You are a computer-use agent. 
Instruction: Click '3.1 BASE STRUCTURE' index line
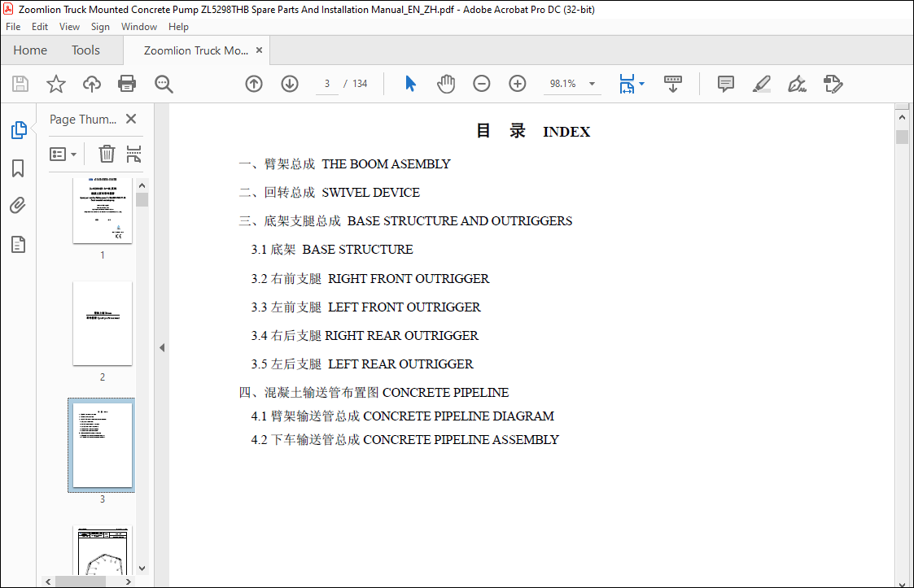tap(332, 250)
